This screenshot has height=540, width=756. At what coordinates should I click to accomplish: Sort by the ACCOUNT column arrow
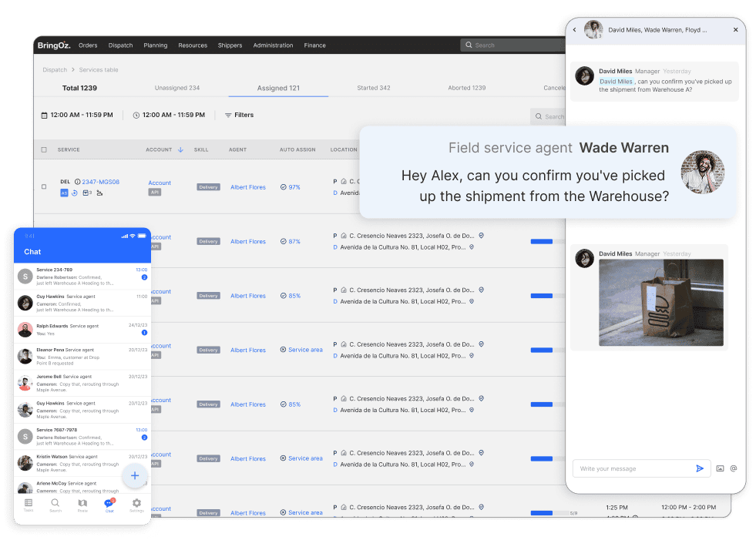[x=181, y=150]
